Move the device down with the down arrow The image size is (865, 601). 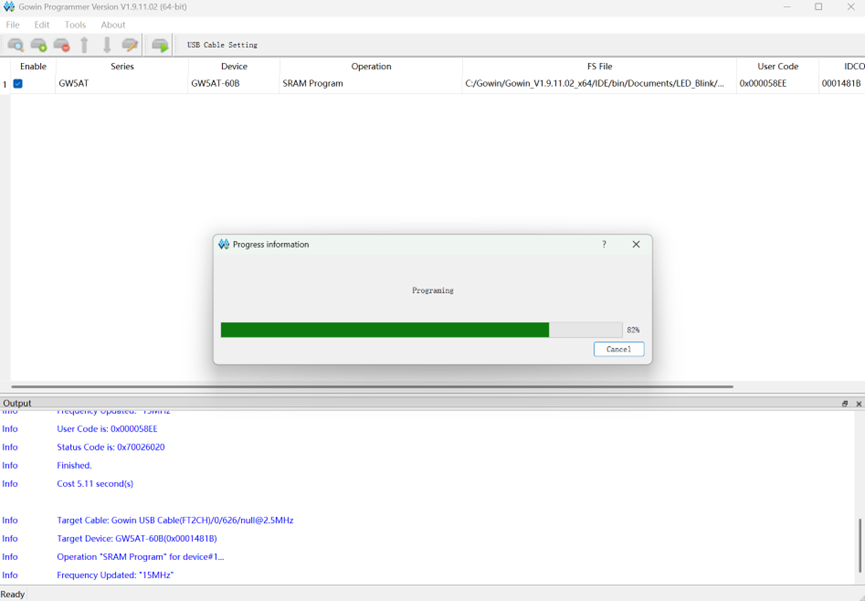(107, 45)
